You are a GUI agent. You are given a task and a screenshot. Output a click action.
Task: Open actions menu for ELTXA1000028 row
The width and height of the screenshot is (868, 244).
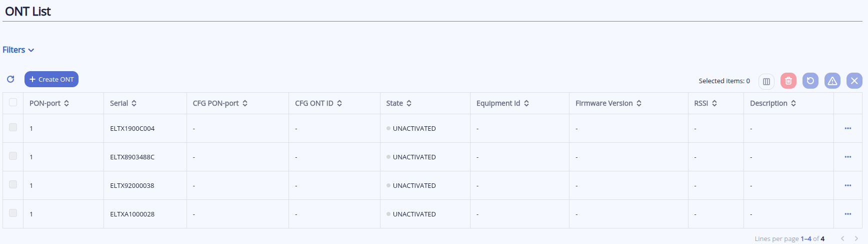click(x=847, y=214)
